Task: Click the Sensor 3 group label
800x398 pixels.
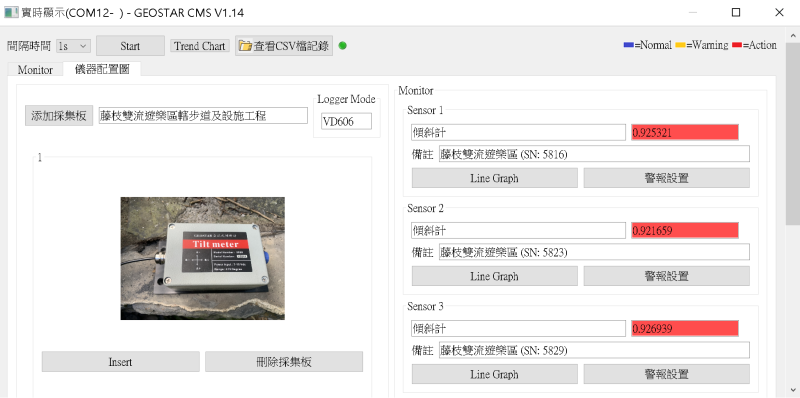Action: point(426,306)
